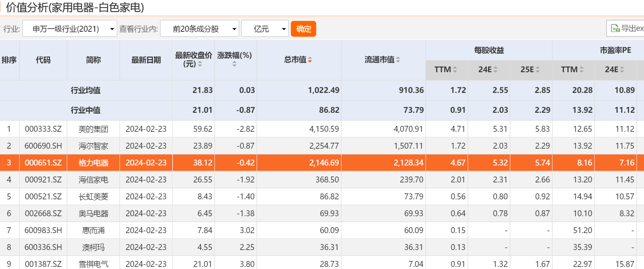Click 格力电器 stock name
Viewport: 644px width, 269px height.
(x=93, y=163)
